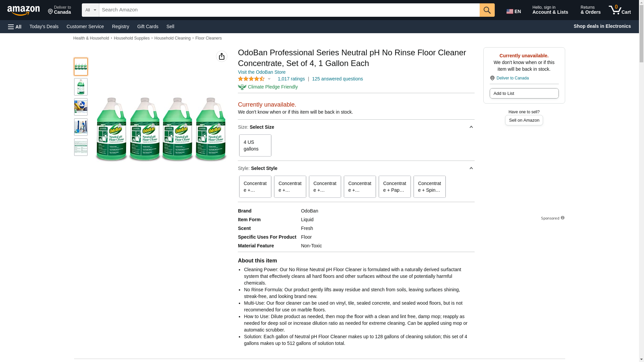Select the second product thumbnail image

point(80,87)
